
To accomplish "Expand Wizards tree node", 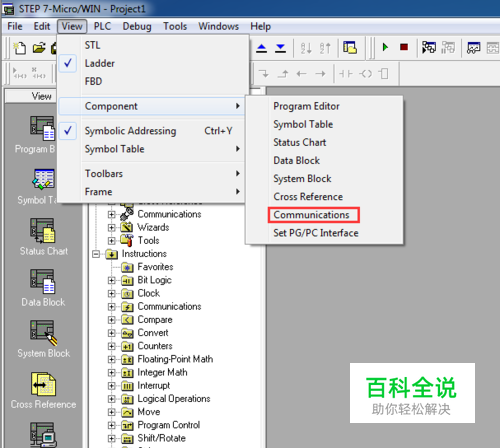I will 111,228.
